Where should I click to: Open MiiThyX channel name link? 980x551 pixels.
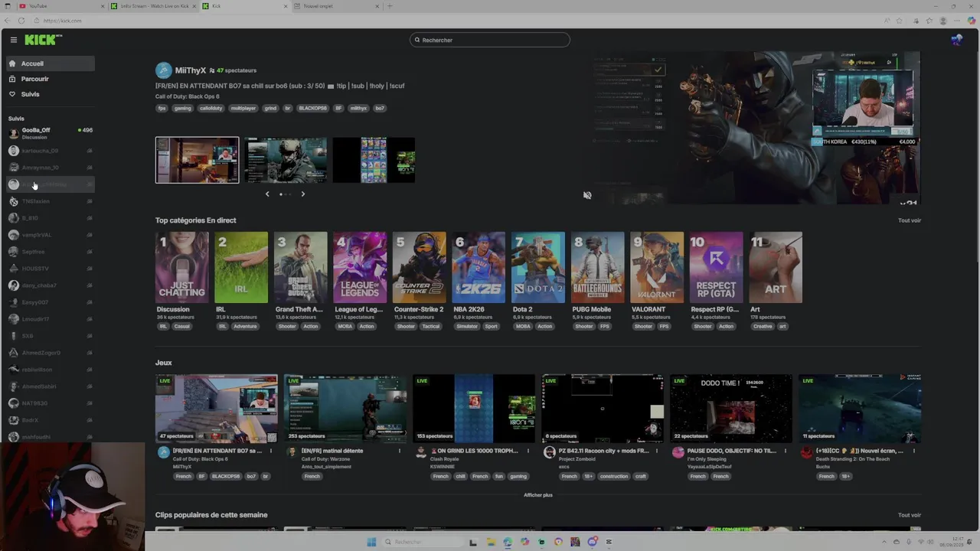coord(191,70)
